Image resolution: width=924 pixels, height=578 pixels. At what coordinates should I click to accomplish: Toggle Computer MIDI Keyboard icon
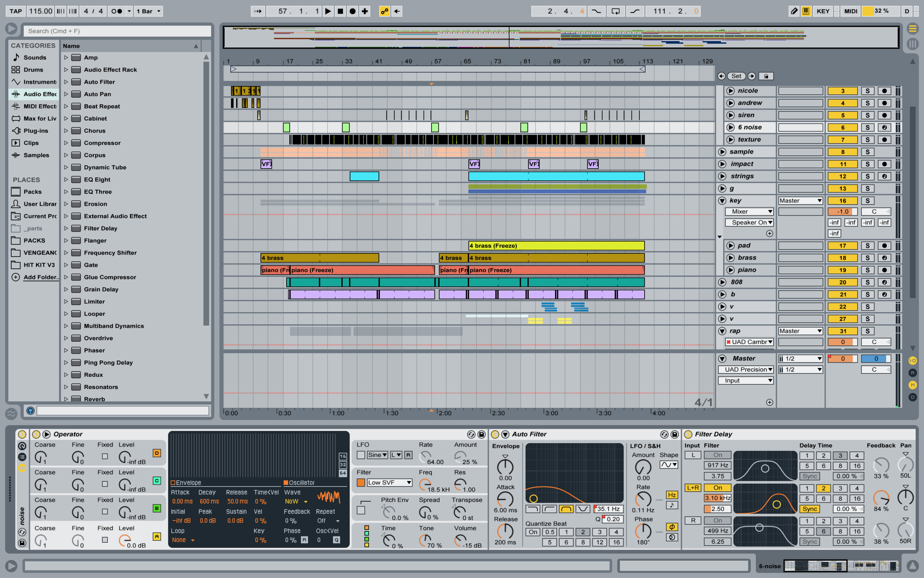pos(806,11)
